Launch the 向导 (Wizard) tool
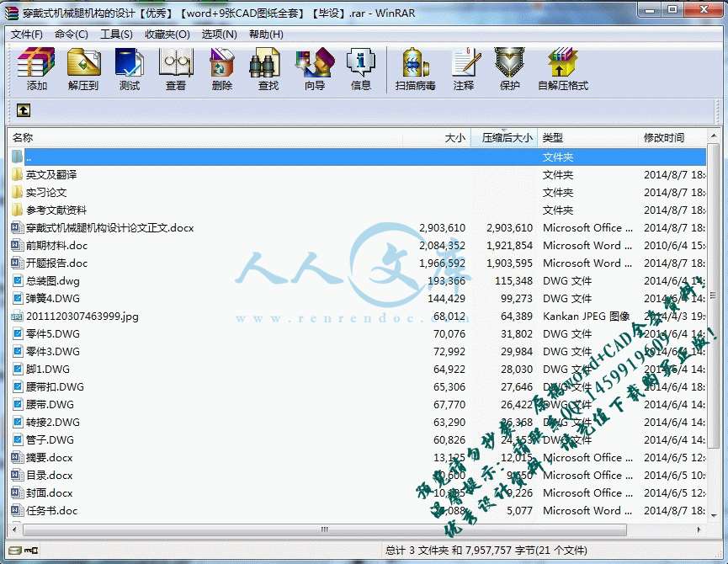Viewport: 728px width, 564px height. [315, 69]
